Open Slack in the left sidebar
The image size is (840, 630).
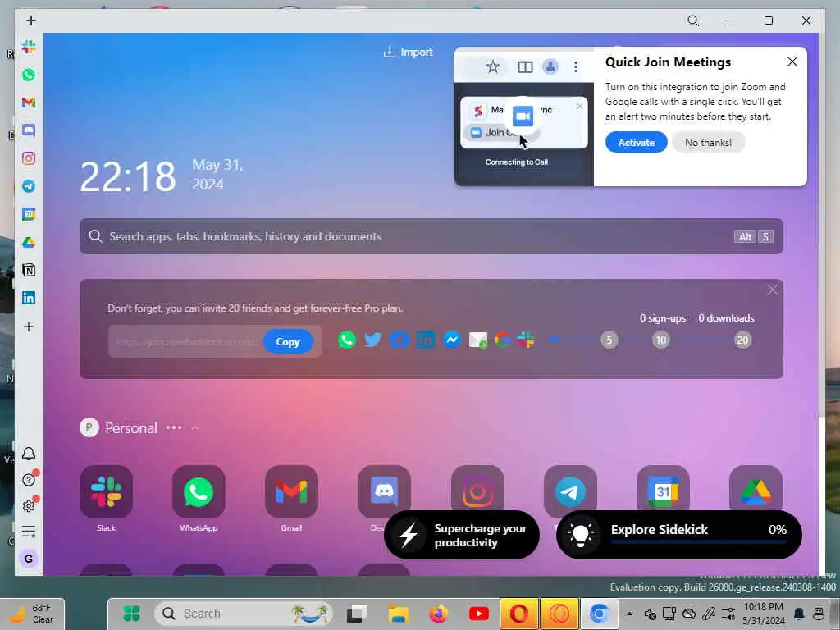click(x=29, y=47)
